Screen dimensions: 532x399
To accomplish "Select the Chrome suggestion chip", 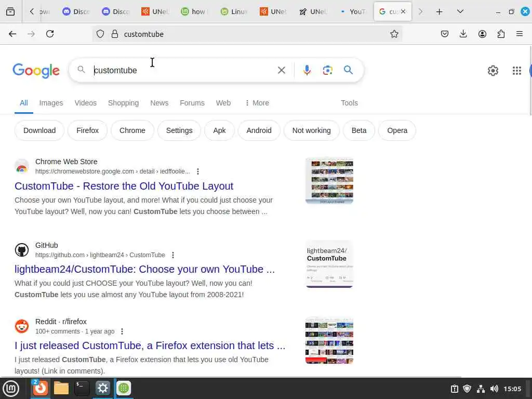I will 132,130.
